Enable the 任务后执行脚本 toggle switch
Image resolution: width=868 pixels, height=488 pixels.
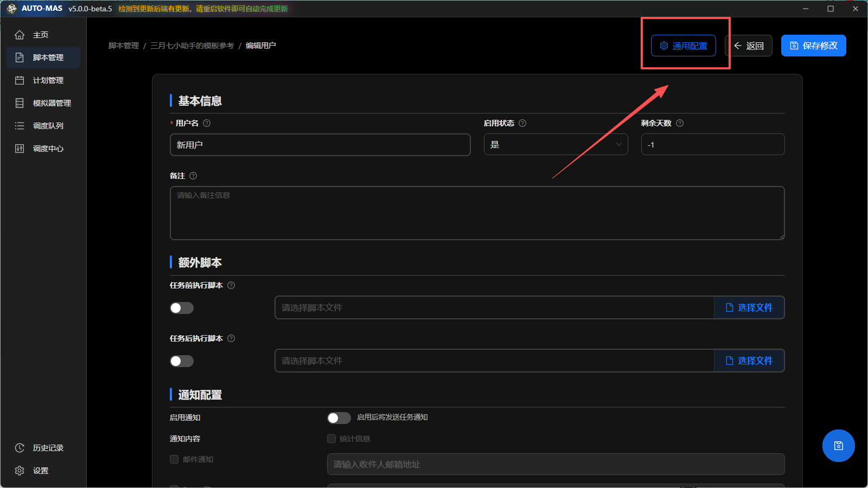pos(182,361)
